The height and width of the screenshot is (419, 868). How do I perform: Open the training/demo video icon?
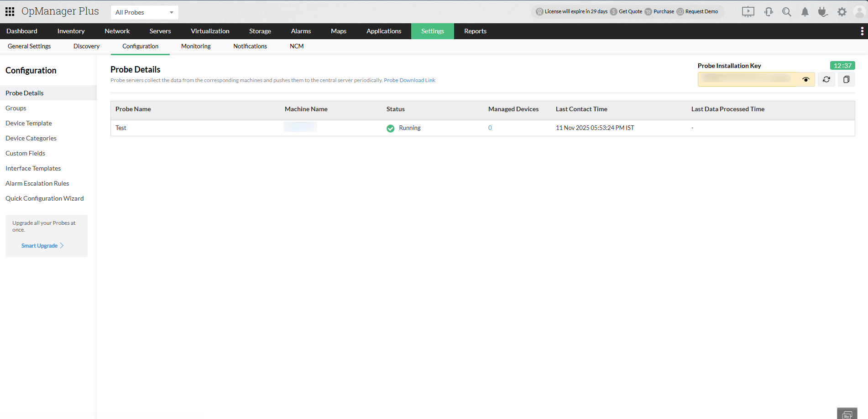pos(748,11)
